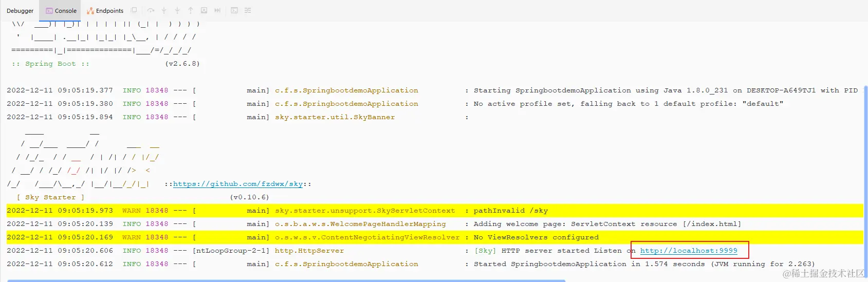
Task: Click the Force Step Into icon
Action: (177, 10)
